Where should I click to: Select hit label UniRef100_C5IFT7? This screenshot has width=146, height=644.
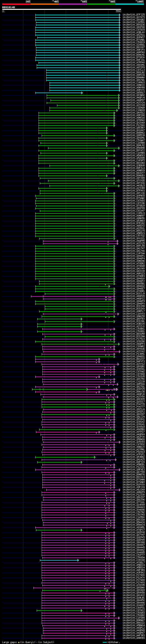134,555
